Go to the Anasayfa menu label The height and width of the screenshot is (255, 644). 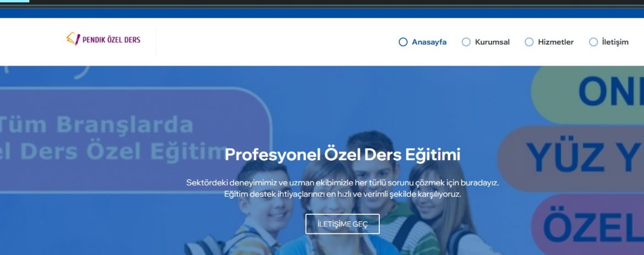429,42
